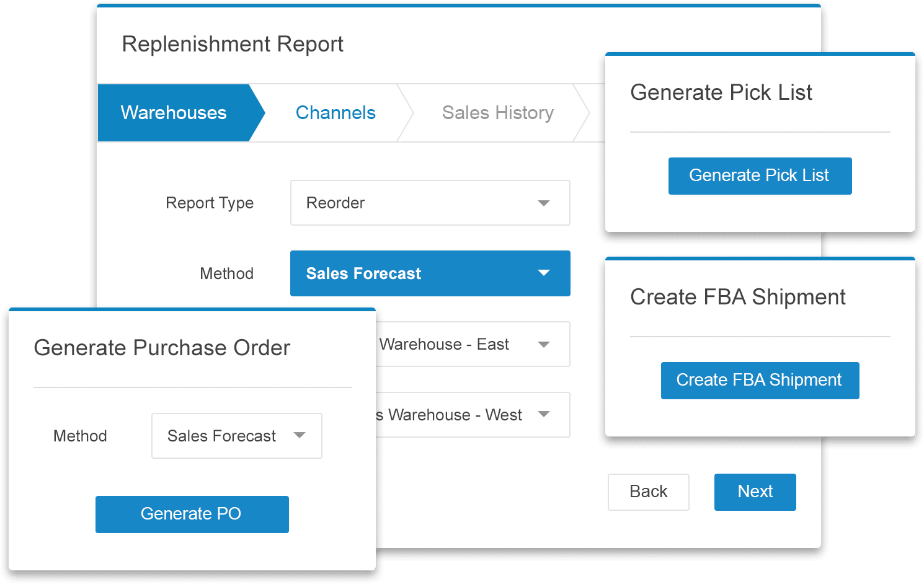Image resolution: width=924 pixels, height=584 pixels.
Task: Open Method dropdown in Generate Purchase Order card
Action: click(236, 436)
